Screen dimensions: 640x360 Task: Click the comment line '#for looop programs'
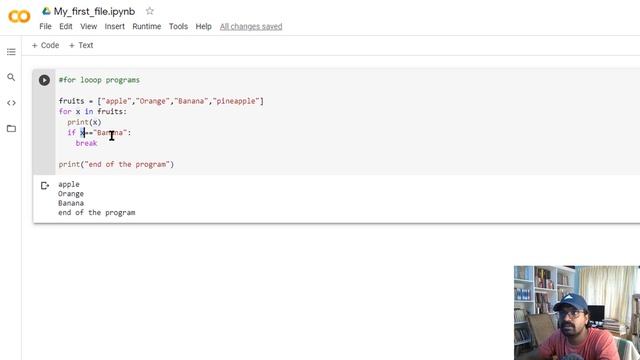(99, 80)
